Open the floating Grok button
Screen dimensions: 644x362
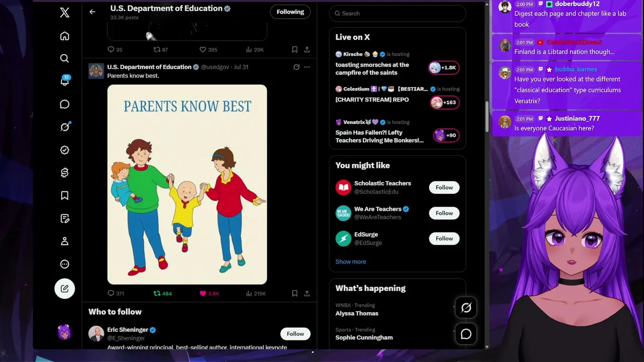[466, 308]
